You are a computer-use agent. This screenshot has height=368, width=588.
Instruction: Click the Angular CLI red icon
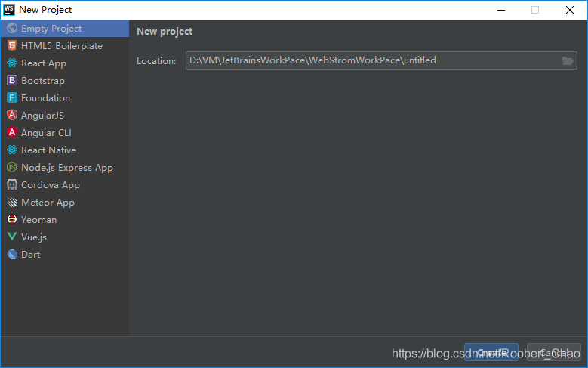(12, 132)
